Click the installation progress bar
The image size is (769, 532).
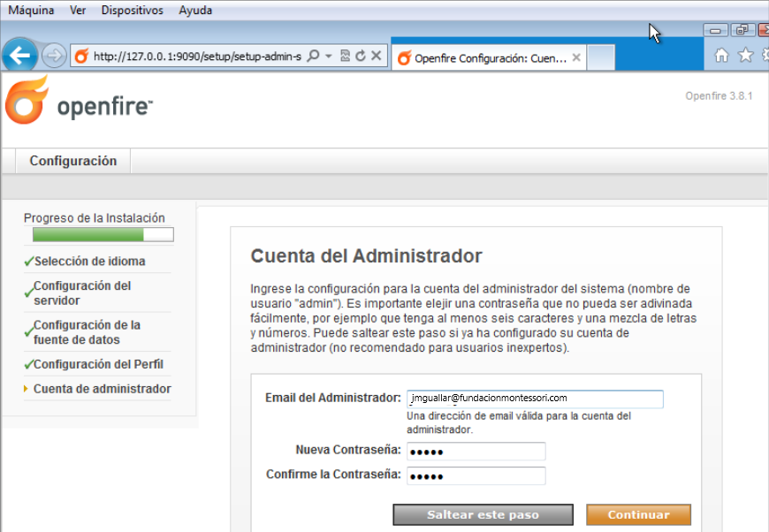pos(103,235)
